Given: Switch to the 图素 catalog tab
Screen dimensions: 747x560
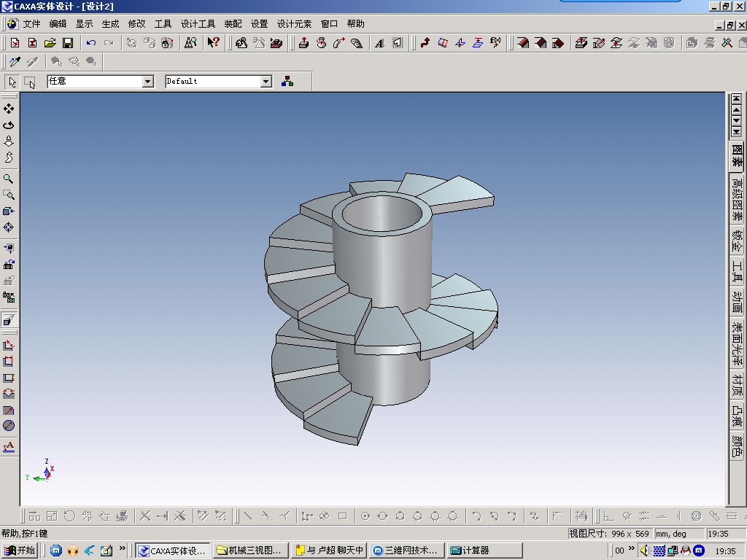Looking at the screenshot, I should coord(737,156).
